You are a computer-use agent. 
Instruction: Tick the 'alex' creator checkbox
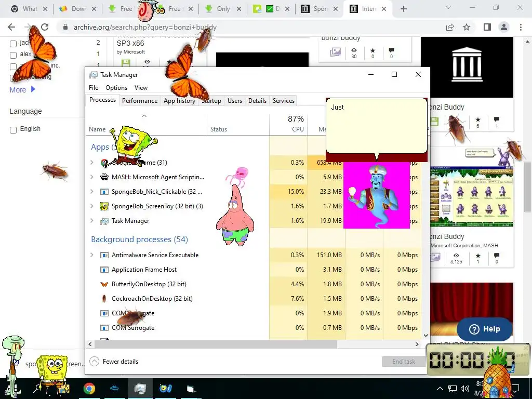13,55
